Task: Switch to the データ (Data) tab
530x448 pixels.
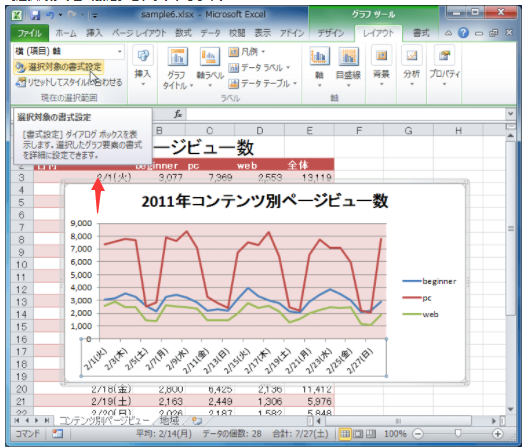Action: [211, 33]
